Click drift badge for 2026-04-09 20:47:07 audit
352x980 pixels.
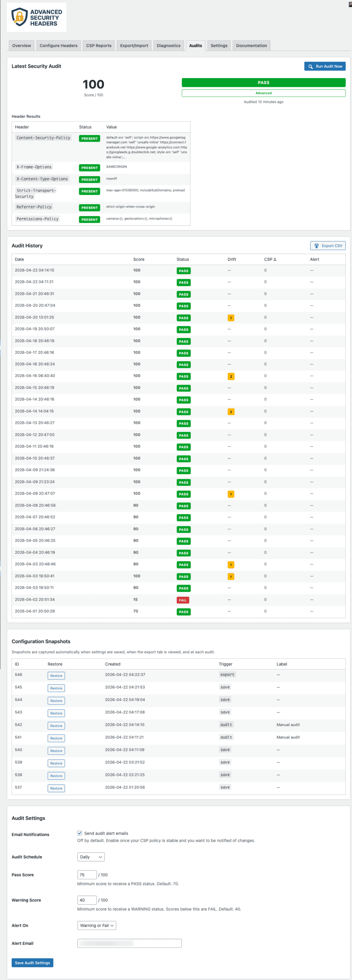pos(231,494)
